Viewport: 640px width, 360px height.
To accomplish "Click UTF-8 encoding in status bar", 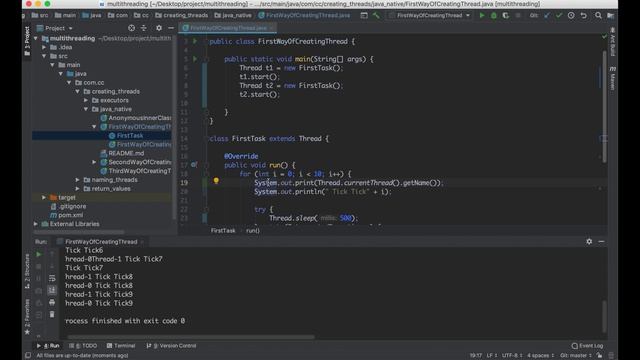I will [511, 356].
